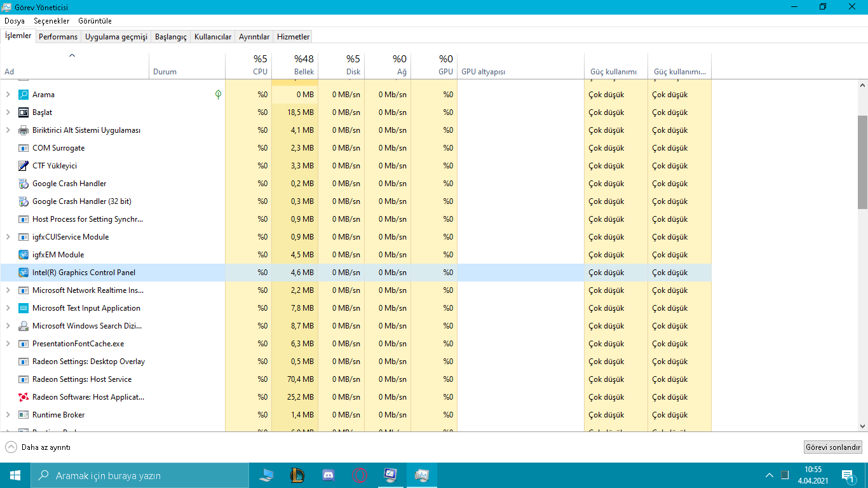Click the Google Crash Handler icon
Image resolution: width=868 pixels, height=488 pixels.
tap(24, 184)
